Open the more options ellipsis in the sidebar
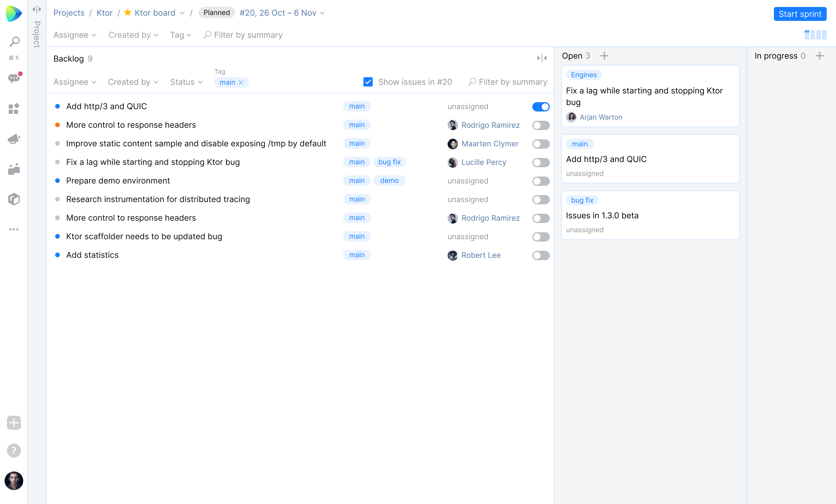This screenshot has width=836, height=504. (14, 229)
